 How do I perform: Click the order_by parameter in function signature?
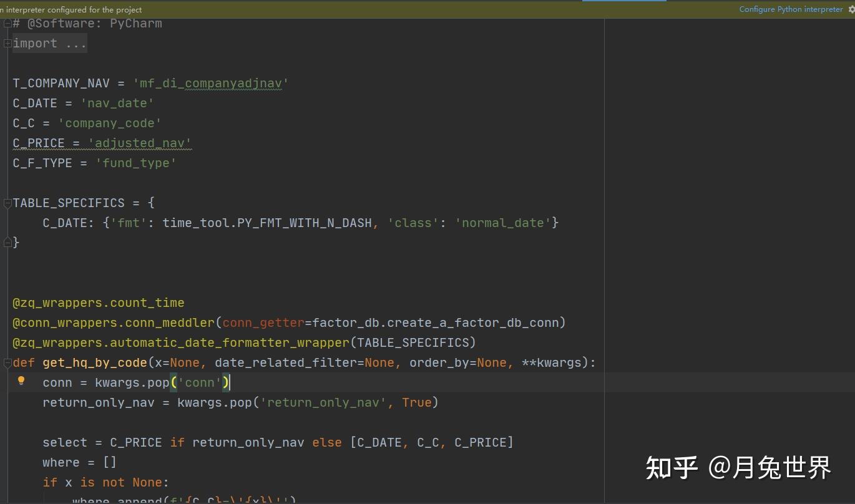[439, 363]
